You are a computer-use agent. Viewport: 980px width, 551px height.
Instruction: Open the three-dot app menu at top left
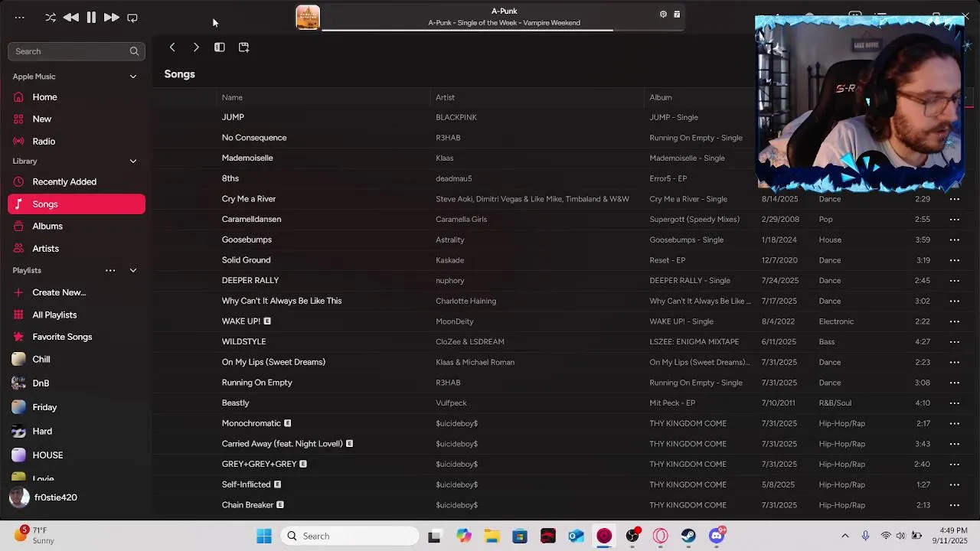(20, 18)
